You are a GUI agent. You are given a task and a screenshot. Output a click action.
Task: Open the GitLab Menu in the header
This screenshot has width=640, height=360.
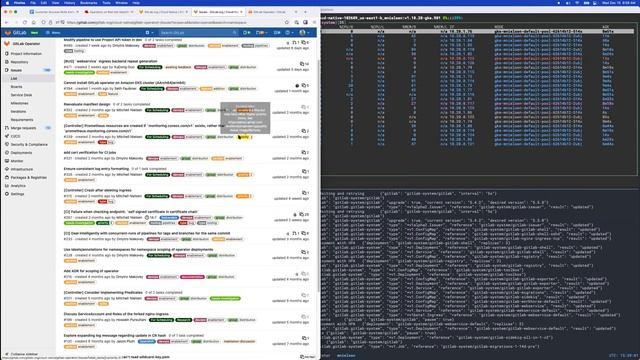[53, 32]
